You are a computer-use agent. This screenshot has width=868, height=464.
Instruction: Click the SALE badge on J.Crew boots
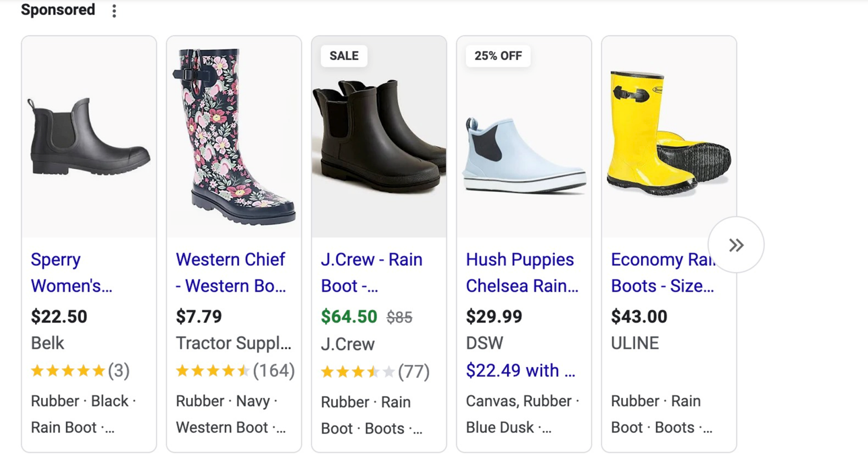(343, 55)
